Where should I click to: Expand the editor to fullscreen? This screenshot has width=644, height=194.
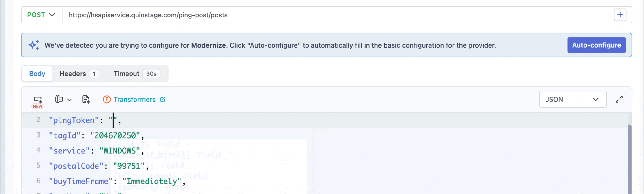[619, 99]
